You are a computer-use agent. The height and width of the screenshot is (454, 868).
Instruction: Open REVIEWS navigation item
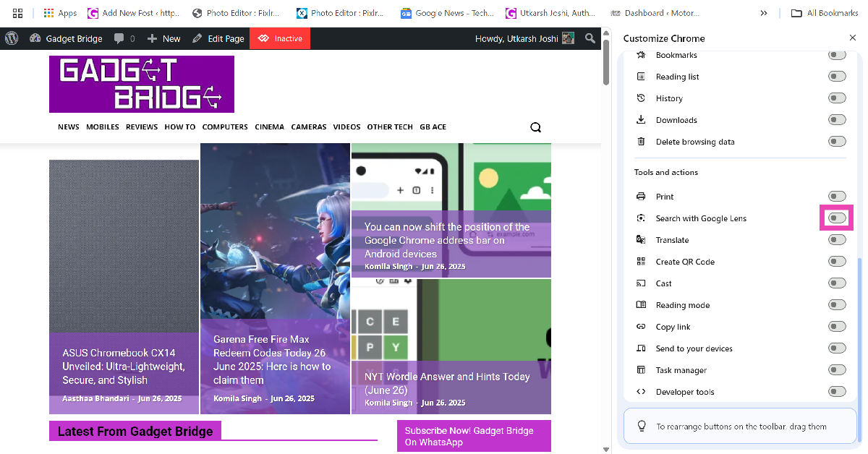tap(142, 127)
